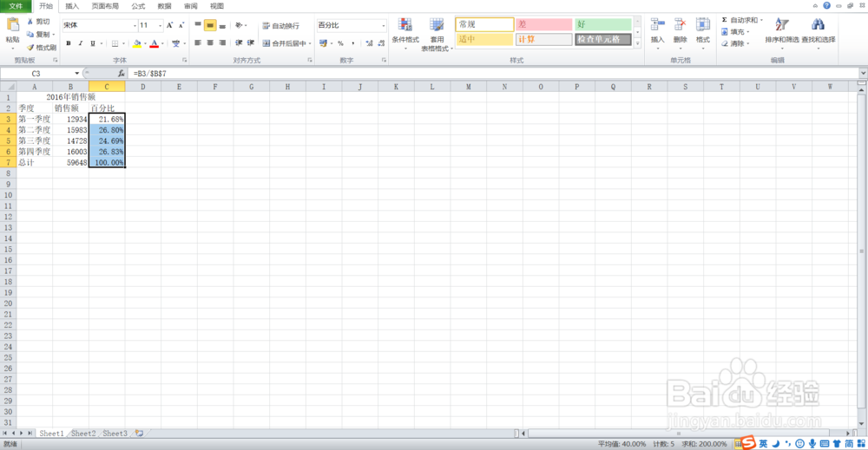Switch to the Page Layout (页面布局) tab
868x450 pixels.
pos(105,6)
